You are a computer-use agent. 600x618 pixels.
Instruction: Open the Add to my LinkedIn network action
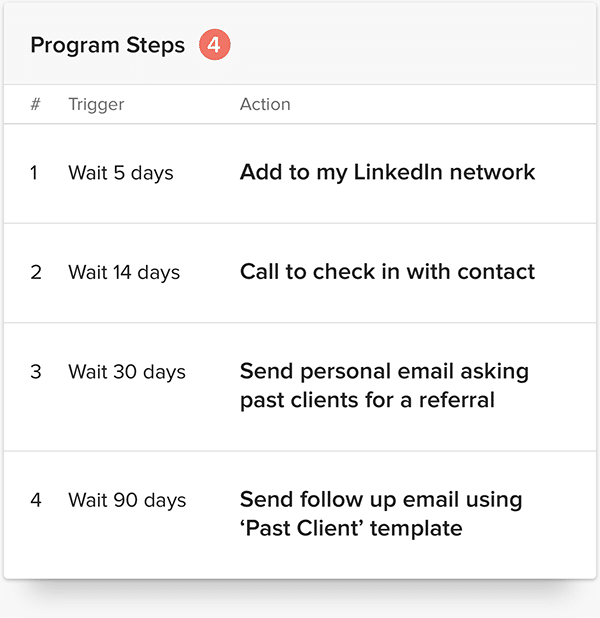pos(387,172)
